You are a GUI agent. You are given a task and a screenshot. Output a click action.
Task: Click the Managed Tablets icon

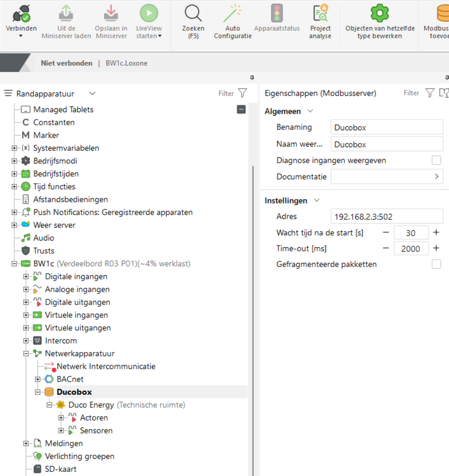click(26, 109)
